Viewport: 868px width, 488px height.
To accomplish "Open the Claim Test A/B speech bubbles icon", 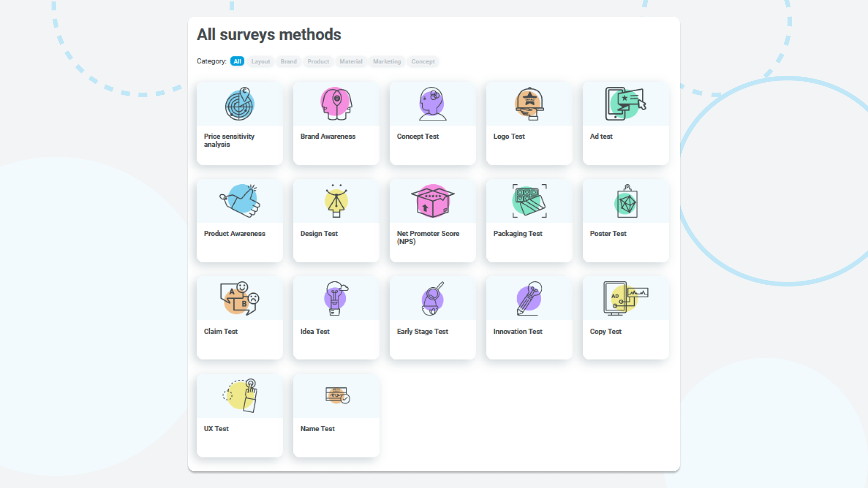I will 239,298.
